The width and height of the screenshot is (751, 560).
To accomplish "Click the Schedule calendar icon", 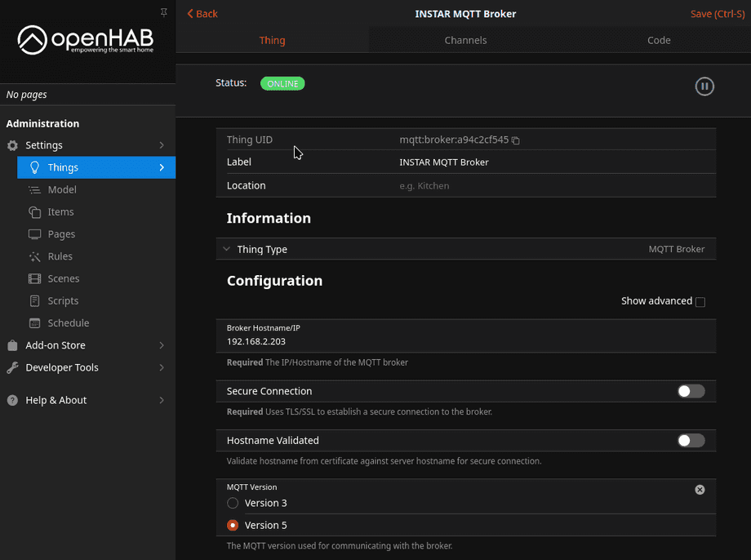I will 35,322.
